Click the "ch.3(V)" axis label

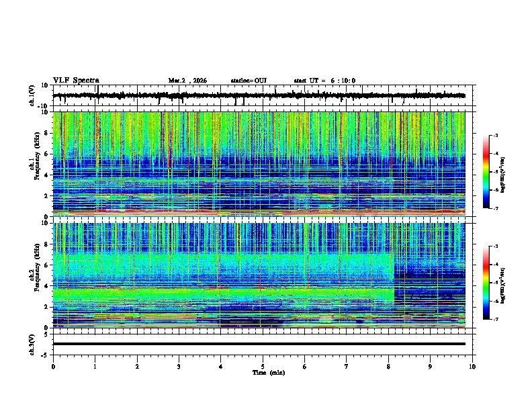point(32,345)
